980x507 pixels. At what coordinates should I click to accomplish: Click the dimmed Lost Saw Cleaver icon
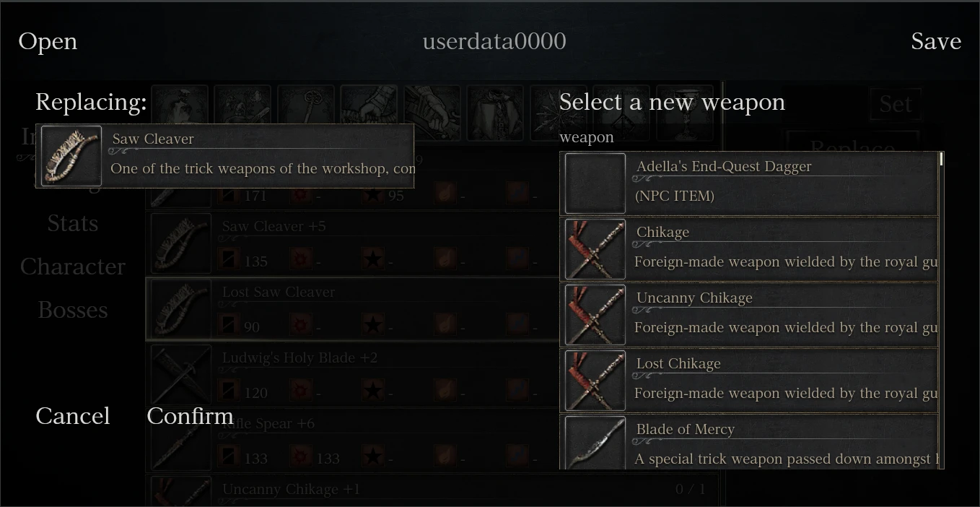(x=181, y=309)
